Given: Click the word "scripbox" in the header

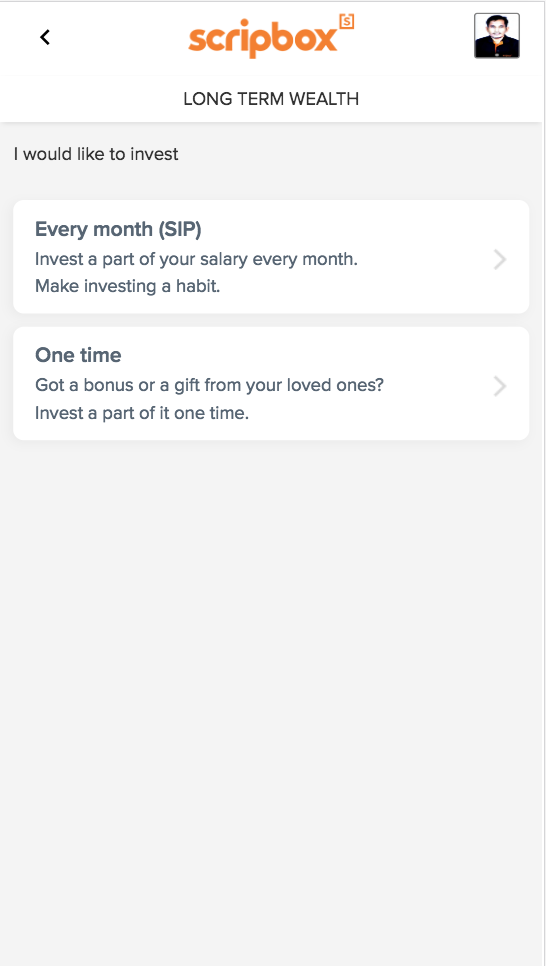Looking at the screenshot, I should (x=263, y=41).
